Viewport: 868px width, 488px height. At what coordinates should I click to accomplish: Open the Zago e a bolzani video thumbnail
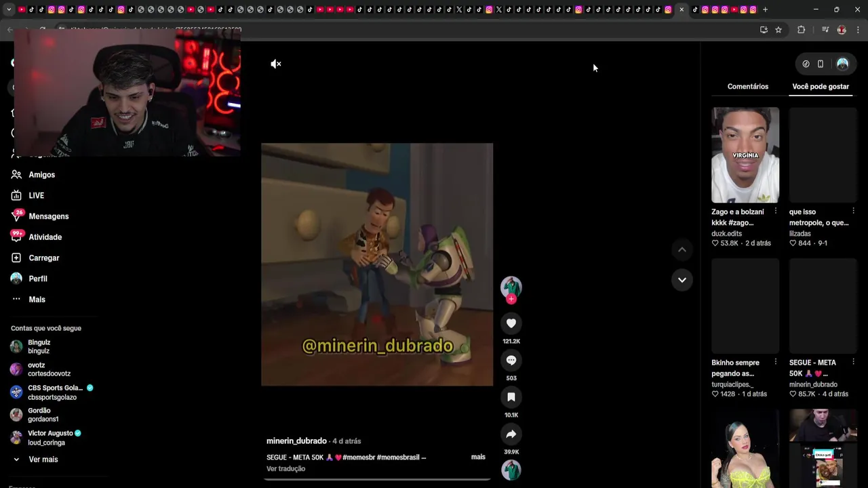[745, 155]
